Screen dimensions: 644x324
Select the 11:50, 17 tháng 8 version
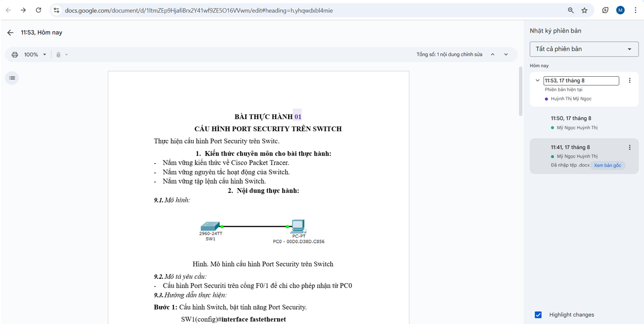571,119
